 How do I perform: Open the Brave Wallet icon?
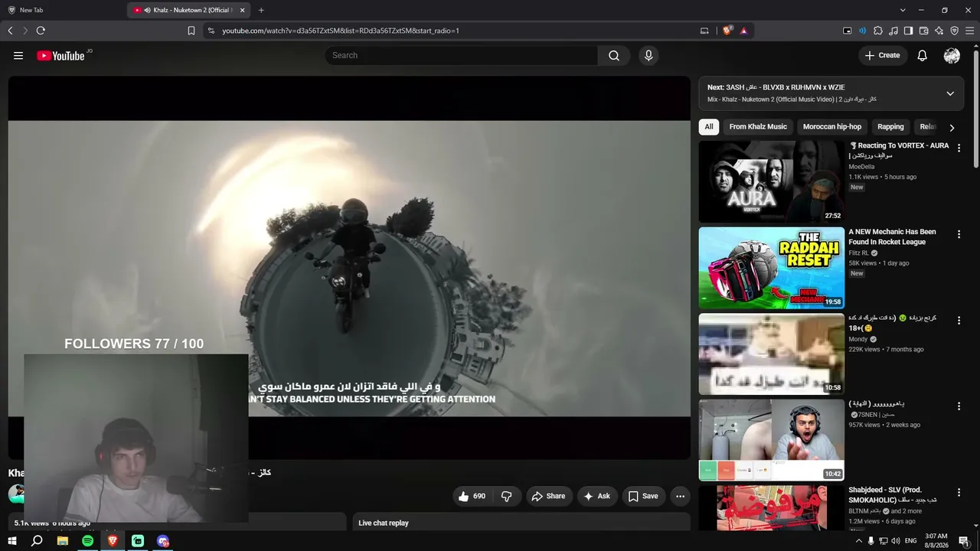click(924, 31)
